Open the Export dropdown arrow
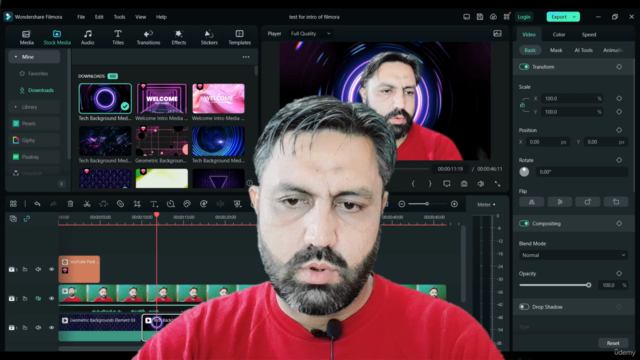Viewport: 640px width, 360px height. coord(574,17)
